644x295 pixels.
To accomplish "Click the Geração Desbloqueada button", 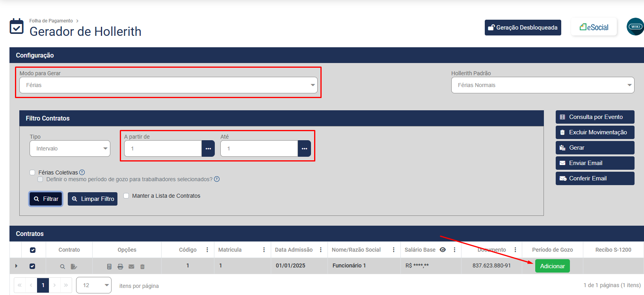I will [523, 28].
